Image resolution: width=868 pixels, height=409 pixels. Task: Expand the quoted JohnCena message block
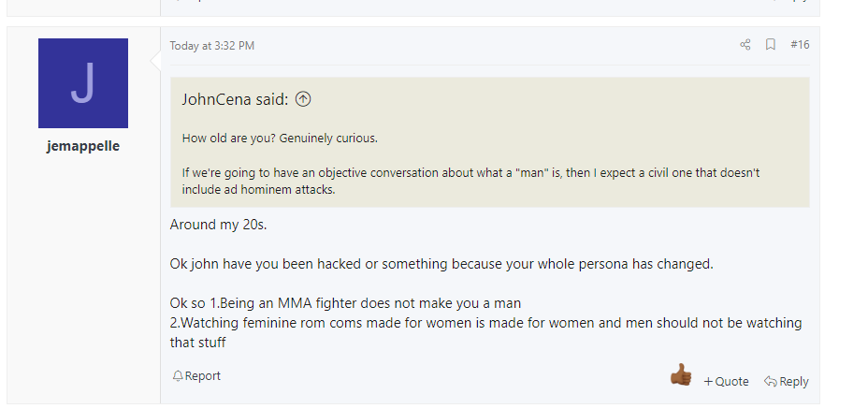tap(490, 142)
